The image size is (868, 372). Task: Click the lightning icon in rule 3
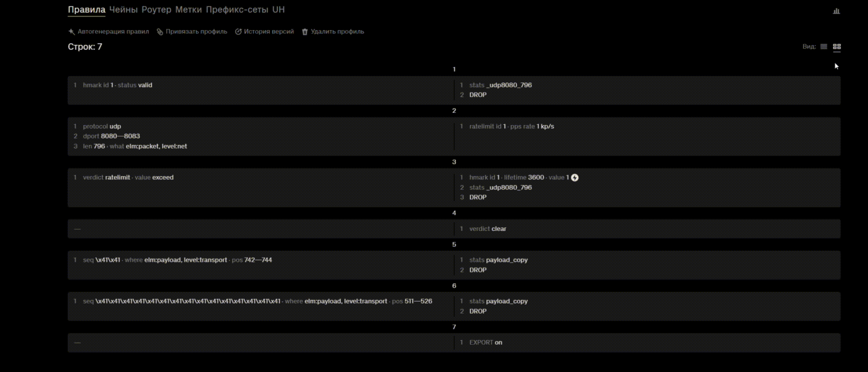[x=575, y=178]
